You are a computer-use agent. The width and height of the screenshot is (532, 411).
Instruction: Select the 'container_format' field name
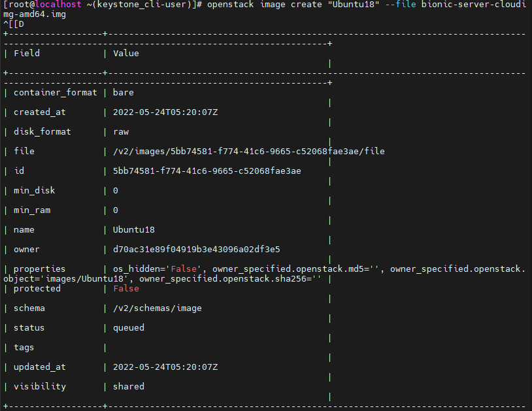click(x=56, y=93)
